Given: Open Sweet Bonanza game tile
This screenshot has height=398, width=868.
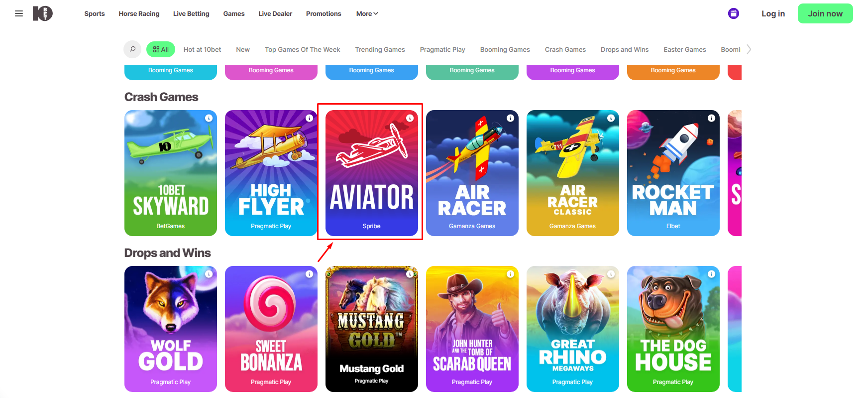Looking at the screenshot, I should (x=271, y=329).
